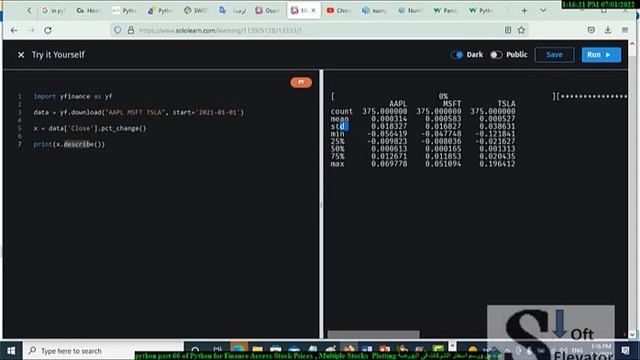The width and height of the screenshot is (640, 360).
Task: Reload the current page
Action: pyautogui.click(x=48, y=30)
